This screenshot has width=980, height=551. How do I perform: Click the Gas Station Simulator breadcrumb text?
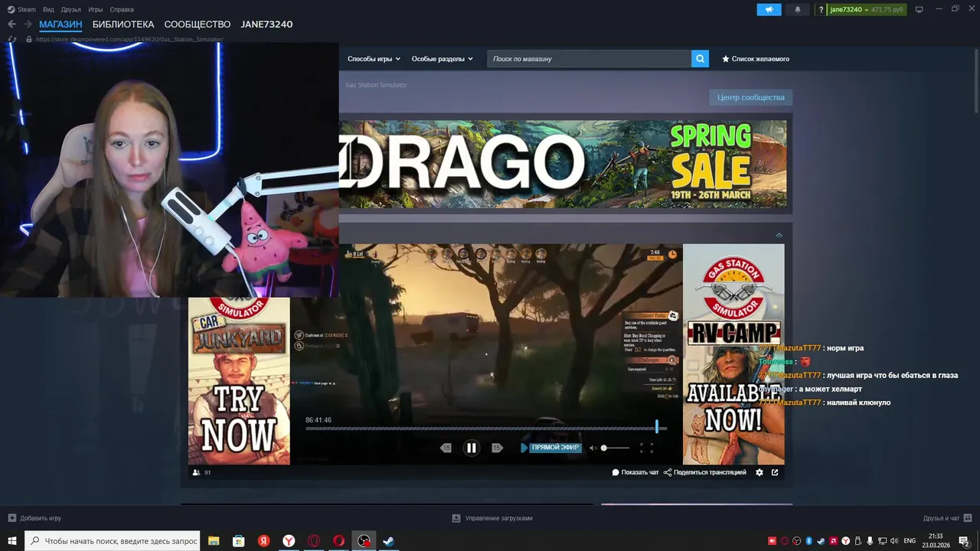(376, 85)
